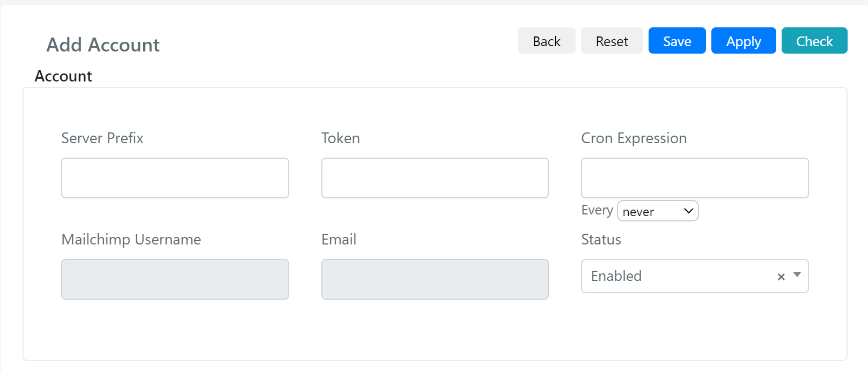Check the account connection
Viewport: 868px width, 371px height.
point(814,41)
